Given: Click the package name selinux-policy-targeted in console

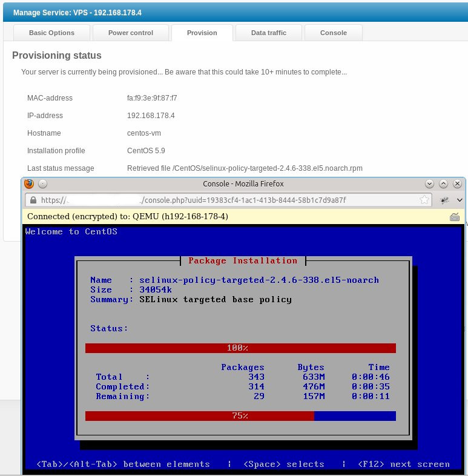Looking at the screenshot, I should 259,280.
